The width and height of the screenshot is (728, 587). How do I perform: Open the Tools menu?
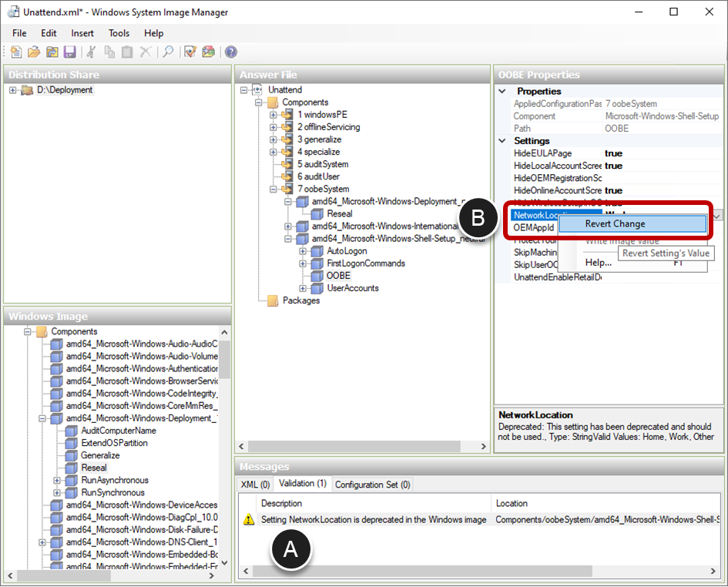(x=119, y=33)
